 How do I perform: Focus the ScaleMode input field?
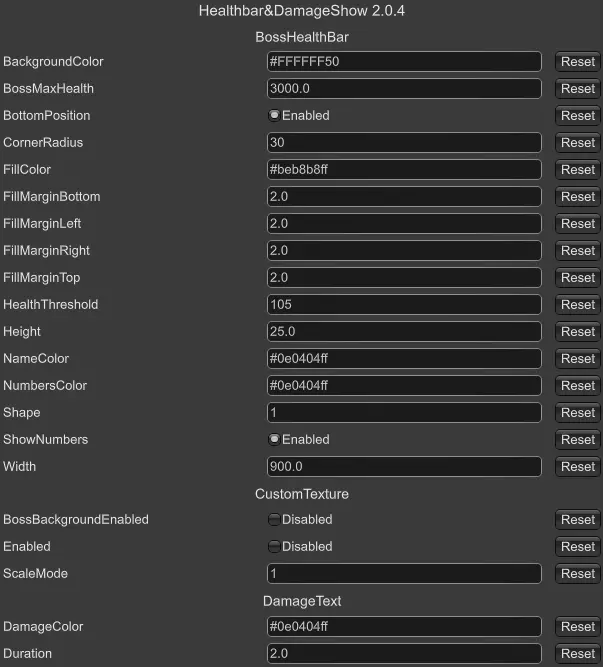pos(404,574)
